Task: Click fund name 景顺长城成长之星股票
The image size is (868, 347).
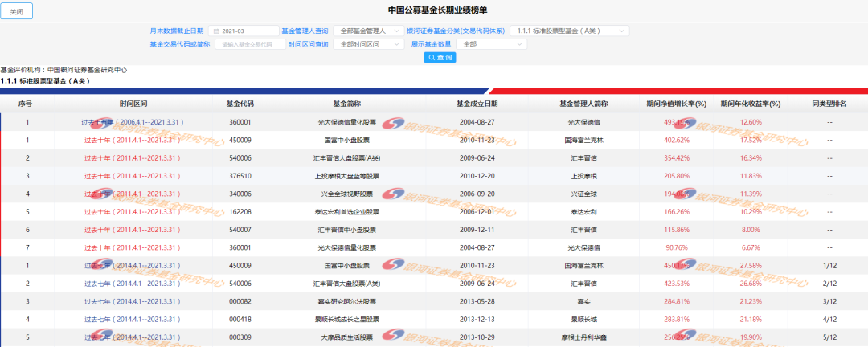Action: 346,320
